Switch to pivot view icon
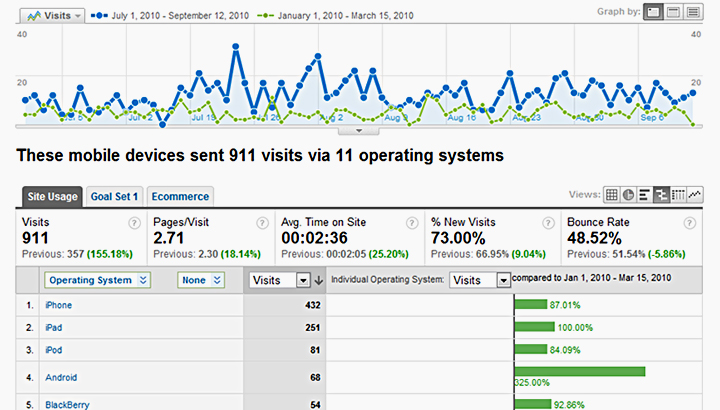 coord(678,195)
